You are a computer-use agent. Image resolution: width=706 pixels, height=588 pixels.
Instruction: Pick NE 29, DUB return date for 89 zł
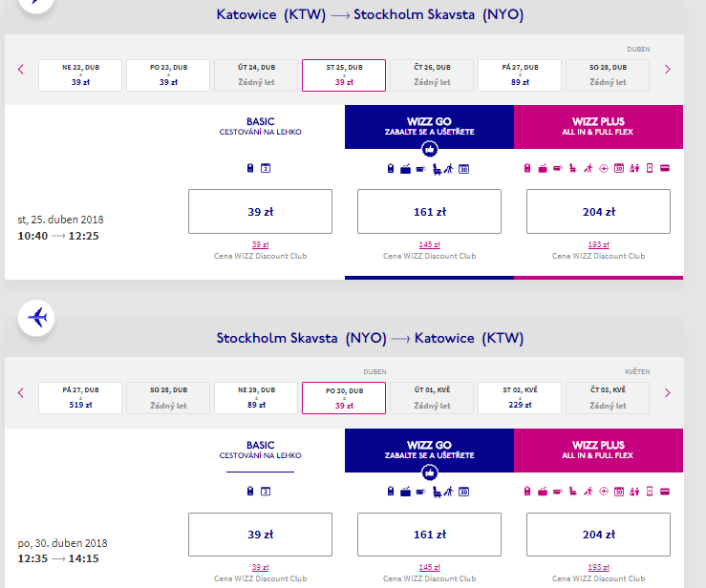coord(256,398)
